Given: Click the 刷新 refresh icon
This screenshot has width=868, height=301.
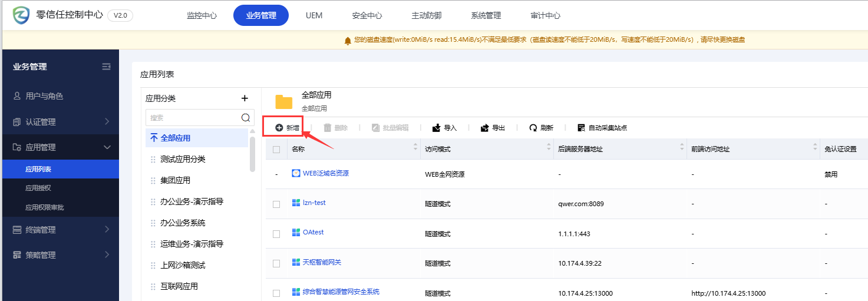Looking at the screenshot, I should [x=533, y=128].
